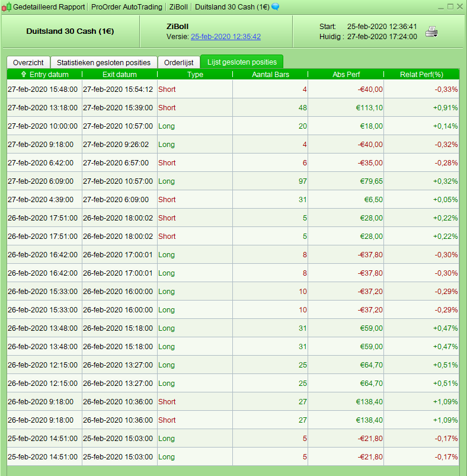Click exit date 27-feb-2020 15:39:00
The width and height of the screenshot is (467, 476).
coord(118,107)
